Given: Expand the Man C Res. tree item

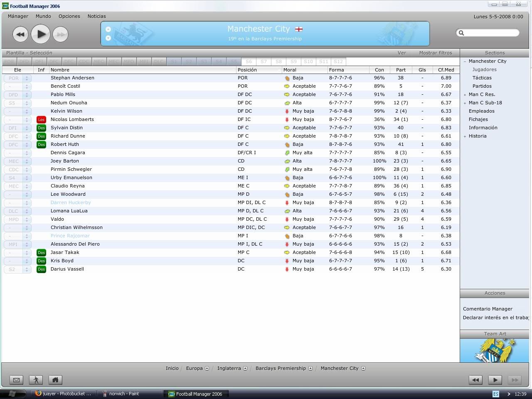Looking at the screenshot, I should click(465, 95).
